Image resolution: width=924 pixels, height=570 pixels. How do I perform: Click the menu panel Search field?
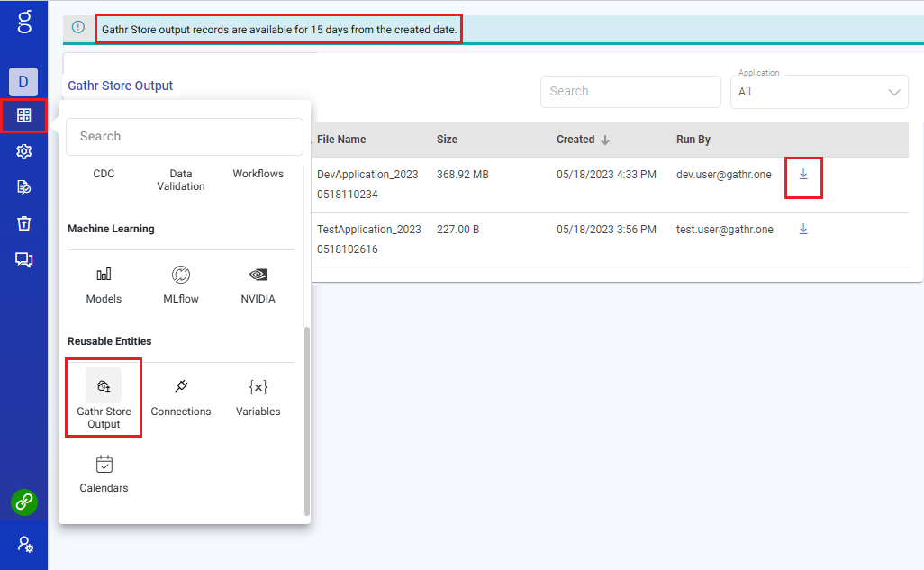tap(185, 137)
